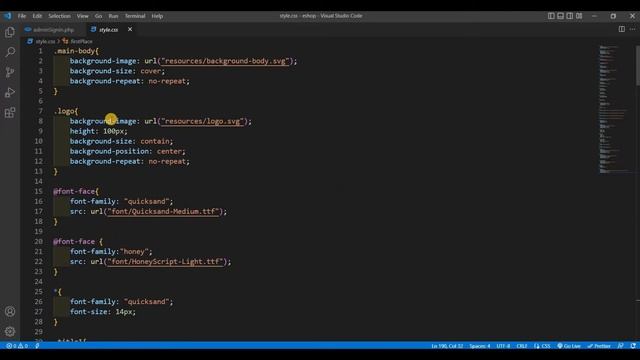Change the Spaces: 4 indentation setting
The height and width of the screenshot is (360, 640).
[480, 346]
